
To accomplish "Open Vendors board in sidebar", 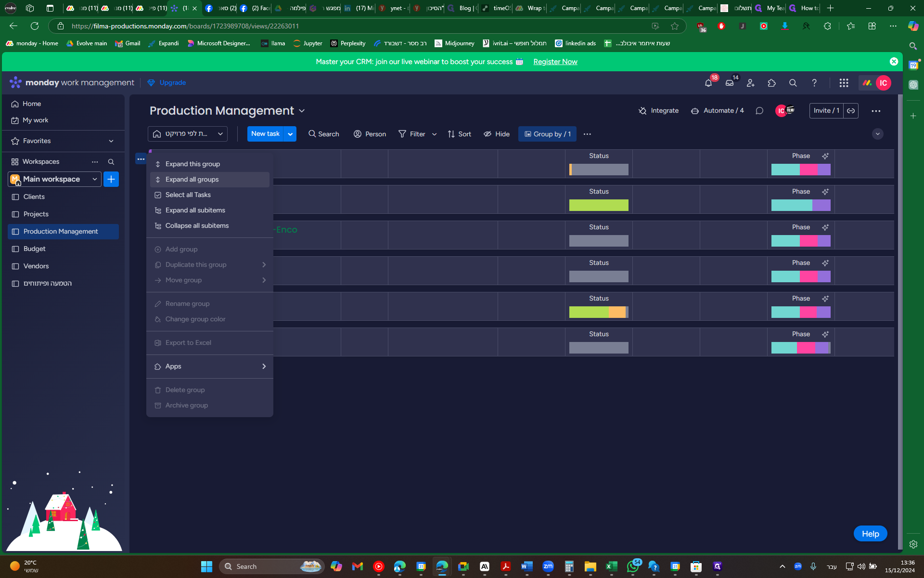I will (x=64, y=266).
